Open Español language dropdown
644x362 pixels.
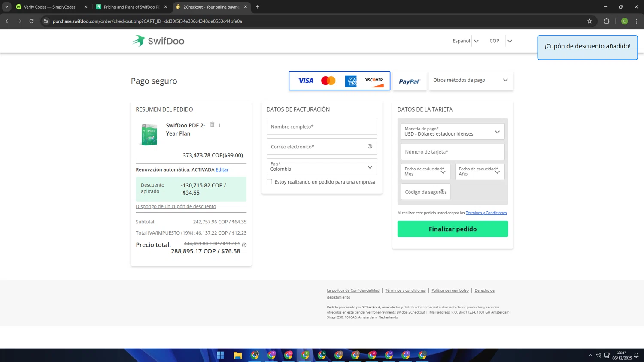click(x=465, y=41)
